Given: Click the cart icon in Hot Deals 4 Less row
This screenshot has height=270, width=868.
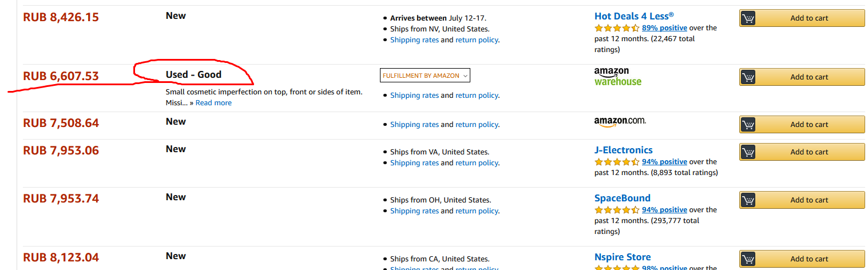Looking at the screenshot, I should click(x=747, y=18).
